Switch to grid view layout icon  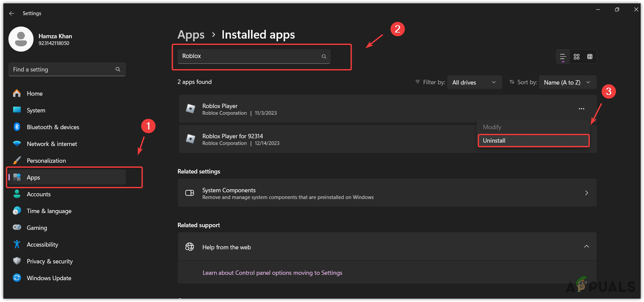click(x=577, y=57)
